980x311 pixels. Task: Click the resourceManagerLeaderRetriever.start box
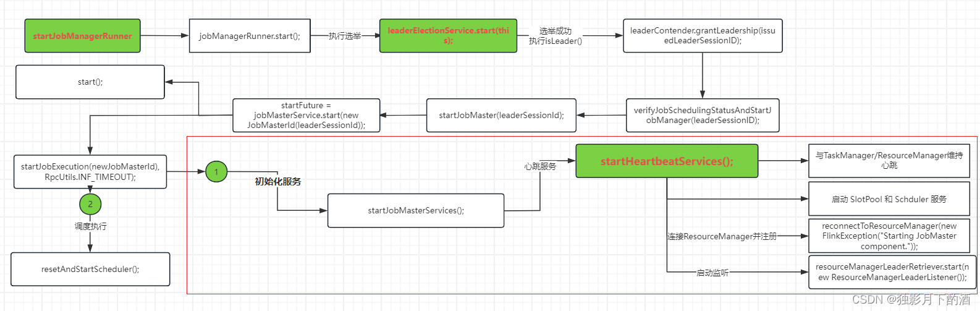coord(892,272)
